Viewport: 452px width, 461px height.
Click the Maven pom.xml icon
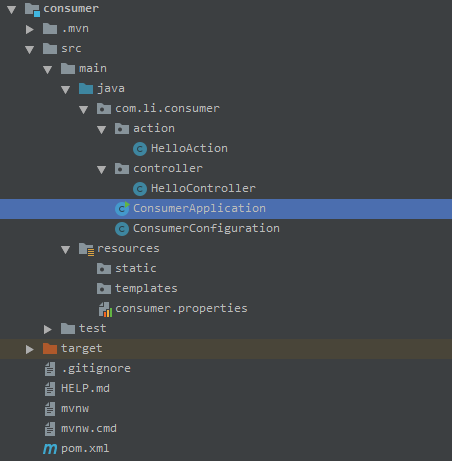[50, 449]
